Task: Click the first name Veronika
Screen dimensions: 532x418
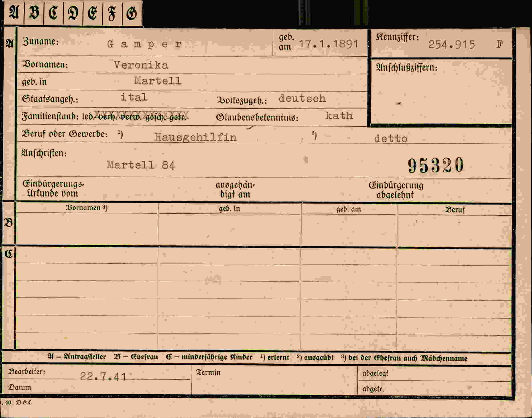Action: tap(141, 65)
